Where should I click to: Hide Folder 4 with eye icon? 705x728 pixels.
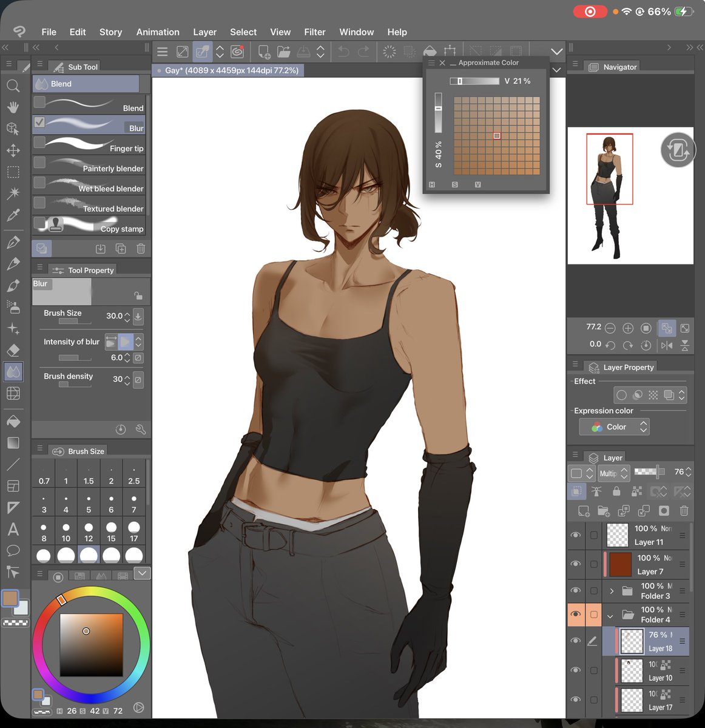(576, 615)
